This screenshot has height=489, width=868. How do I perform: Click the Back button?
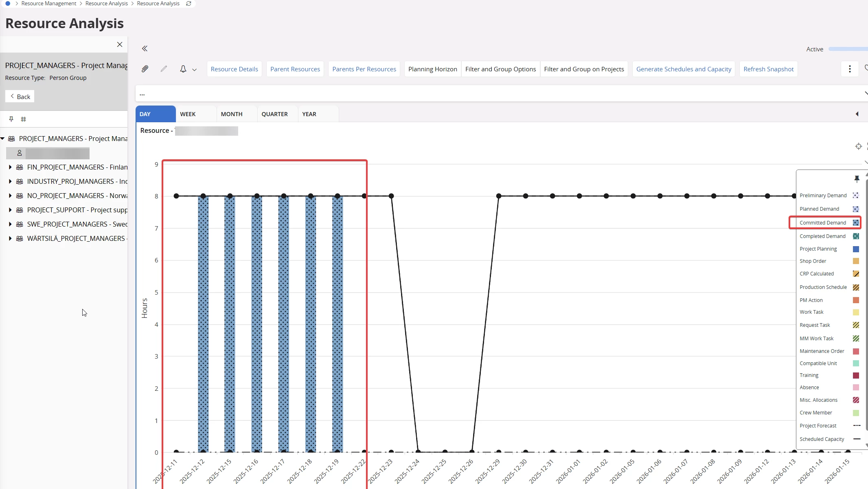coord(20,97)
